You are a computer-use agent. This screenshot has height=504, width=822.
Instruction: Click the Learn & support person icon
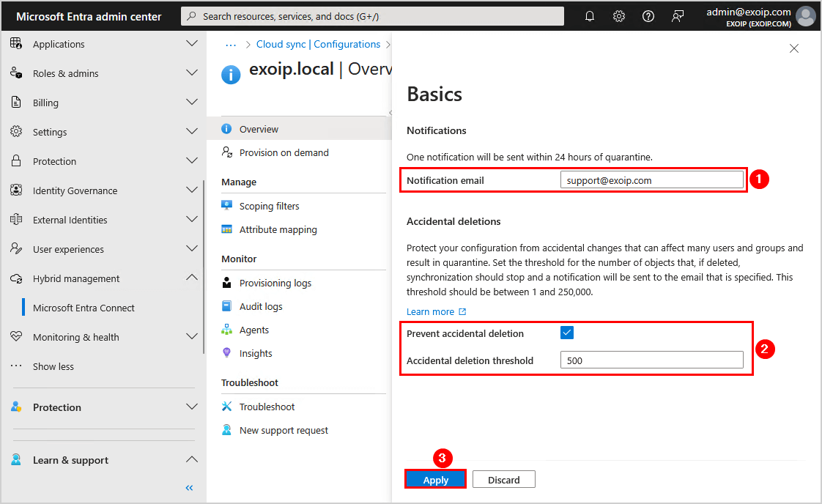tap(16, 460)
